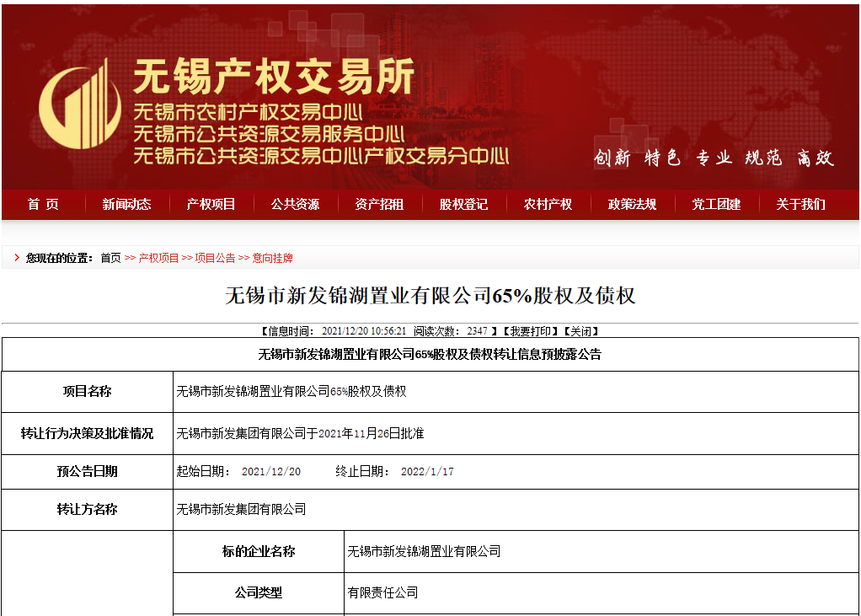861x616 pixels.
Task: Navigate to 股权登记 menu
Action: pos(464,205)
